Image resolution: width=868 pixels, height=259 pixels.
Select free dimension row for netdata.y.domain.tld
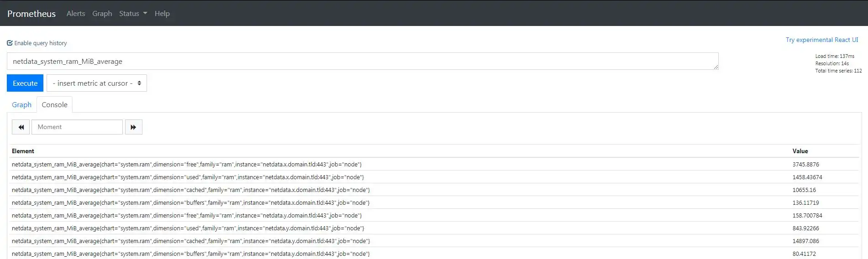click(x=434, y=215)
